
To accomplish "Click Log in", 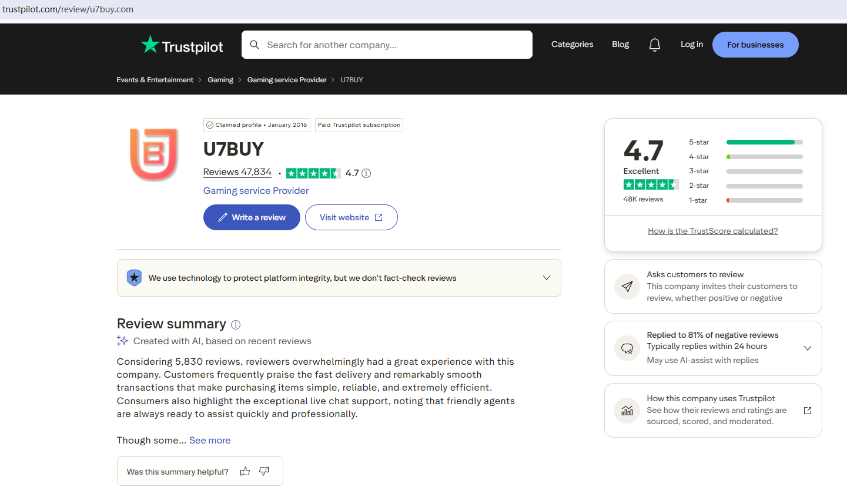I will [692, 45].
